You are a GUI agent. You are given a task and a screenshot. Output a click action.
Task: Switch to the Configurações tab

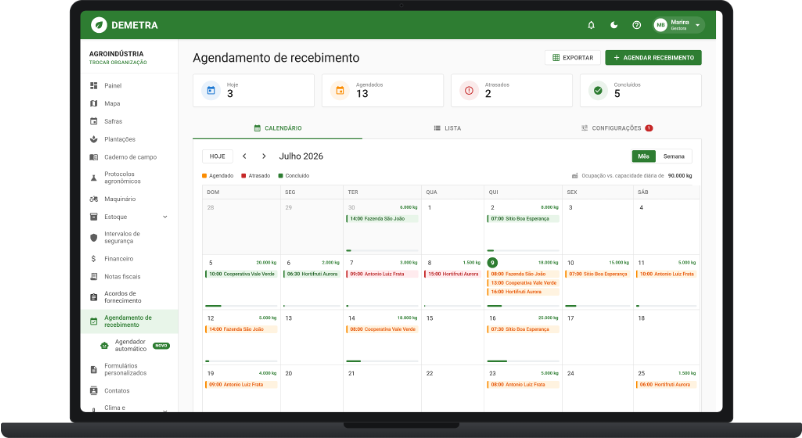pos(617,128)
